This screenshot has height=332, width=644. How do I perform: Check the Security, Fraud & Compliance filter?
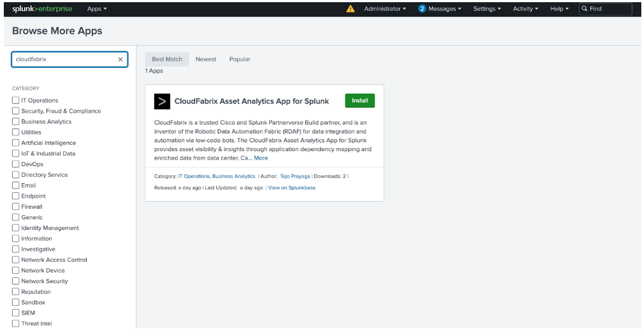[15, 111]
